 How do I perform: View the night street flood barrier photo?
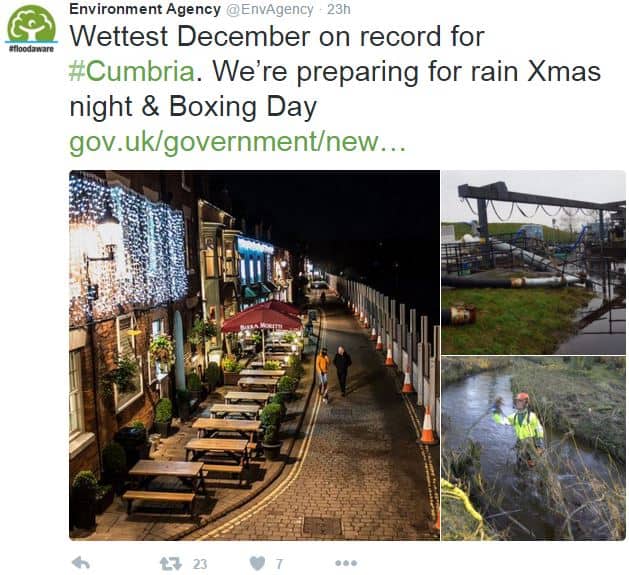[254, 355]
